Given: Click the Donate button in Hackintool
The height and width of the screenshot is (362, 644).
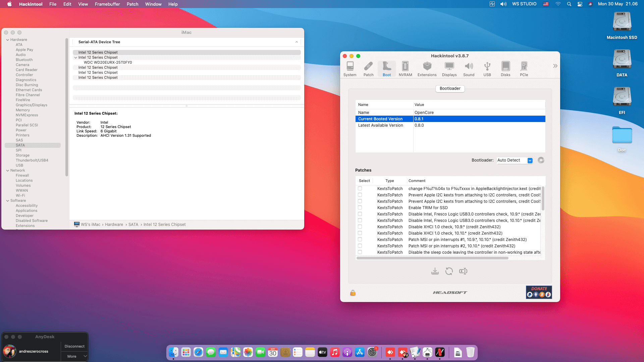Looking at the screenshot, I should coord(539,292).
